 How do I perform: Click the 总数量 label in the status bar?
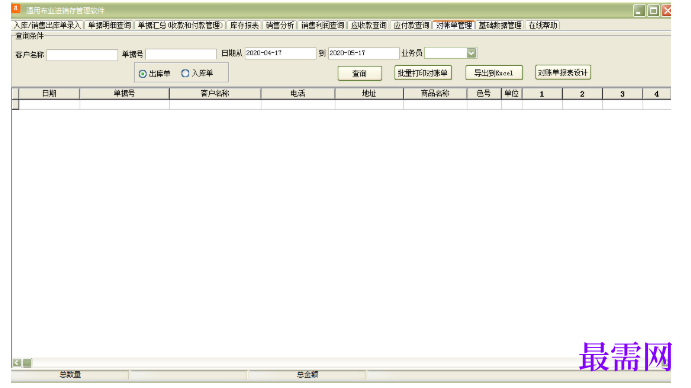tap(70, 375)
